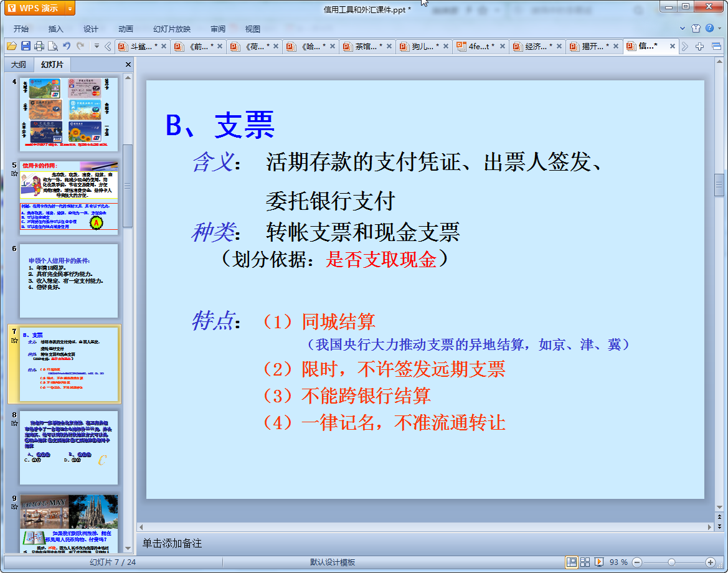
Task: Start the slideshow from the status bar
Action: tap(599, 561)
